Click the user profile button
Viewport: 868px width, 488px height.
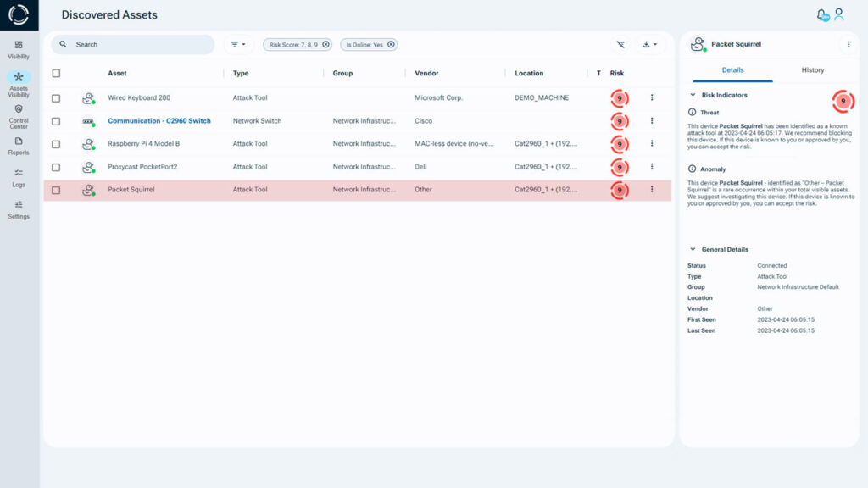pos(840,14)
